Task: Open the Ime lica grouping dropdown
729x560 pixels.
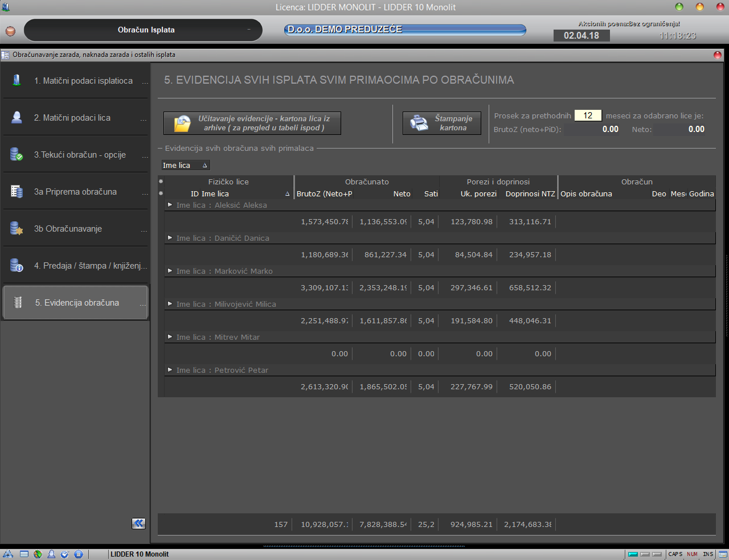Action: [x=186, y=165]
